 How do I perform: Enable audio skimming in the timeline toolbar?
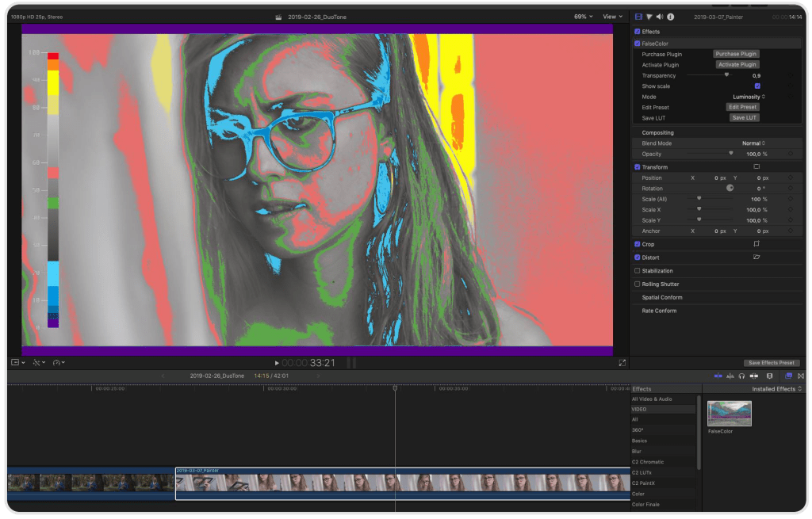click(730, 376)
